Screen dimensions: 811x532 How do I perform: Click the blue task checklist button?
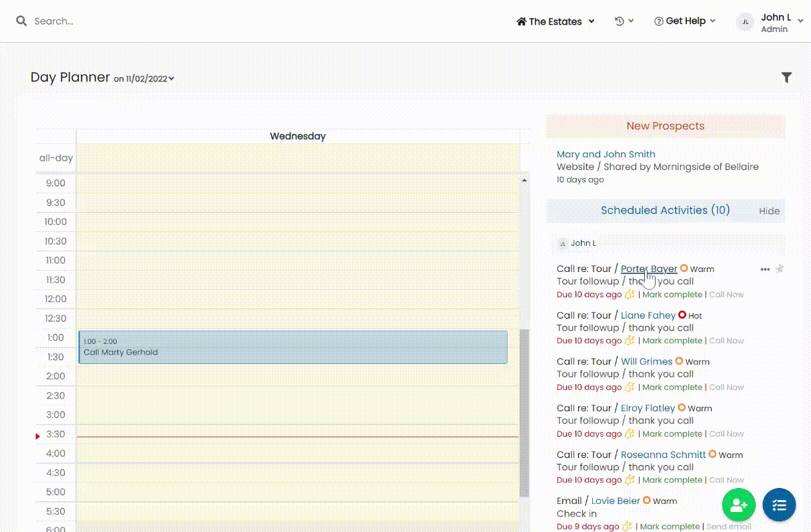(x=780, y=505)
